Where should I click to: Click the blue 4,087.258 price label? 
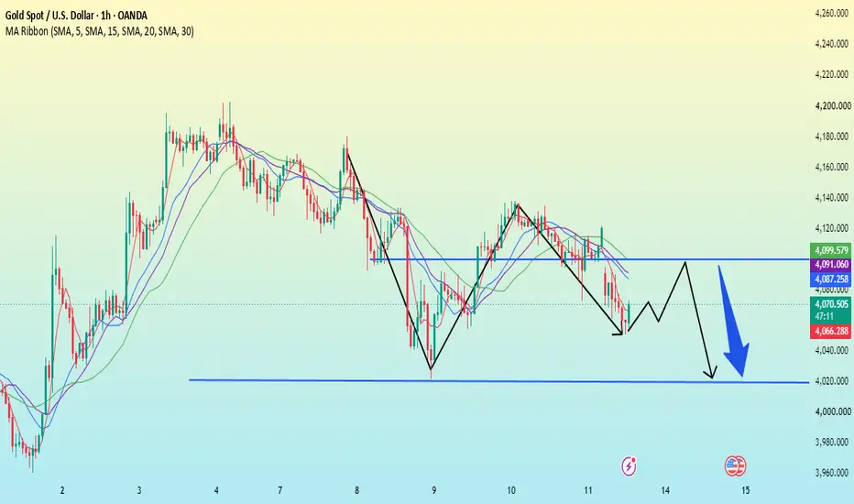[831, 279]
